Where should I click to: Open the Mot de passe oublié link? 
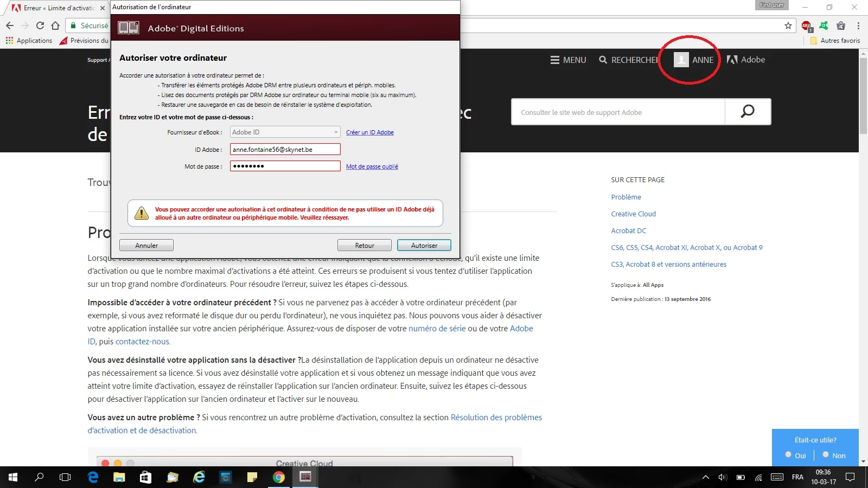point(372,166)
